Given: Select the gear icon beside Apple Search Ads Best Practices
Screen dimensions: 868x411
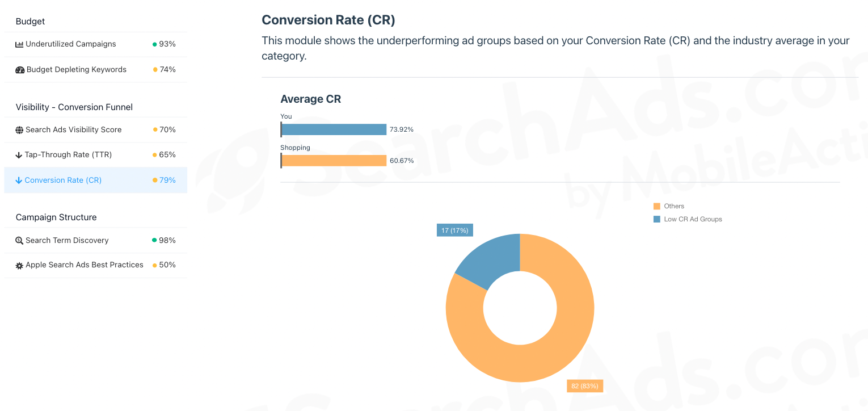Looking at the screenshot, I should [x=19, y=265].
